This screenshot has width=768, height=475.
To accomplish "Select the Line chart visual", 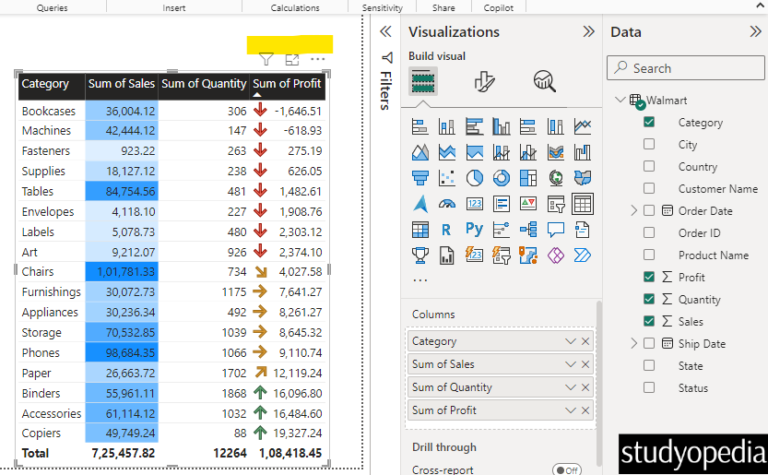I will (x=582, y=127).
